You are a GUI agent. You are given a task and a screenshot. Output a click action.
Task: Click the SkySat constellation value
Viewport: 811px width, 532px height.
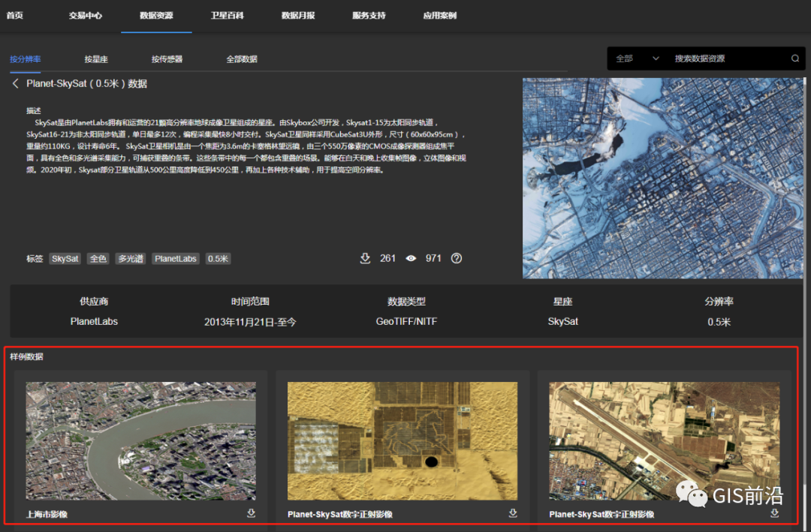(562, 322)
